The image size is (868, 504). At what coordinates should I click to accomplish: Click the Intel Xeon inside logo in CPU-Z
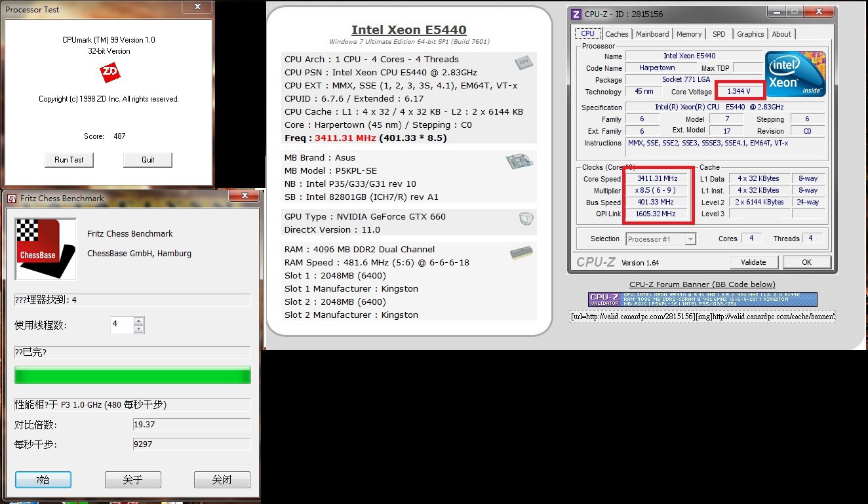point(795,74)
